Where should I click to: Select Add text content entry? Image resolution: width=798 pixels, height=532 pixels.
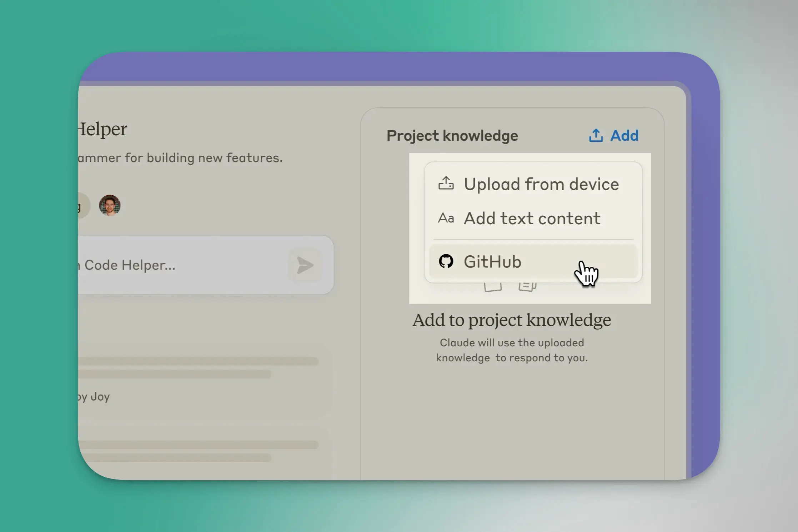click(532, 219)
